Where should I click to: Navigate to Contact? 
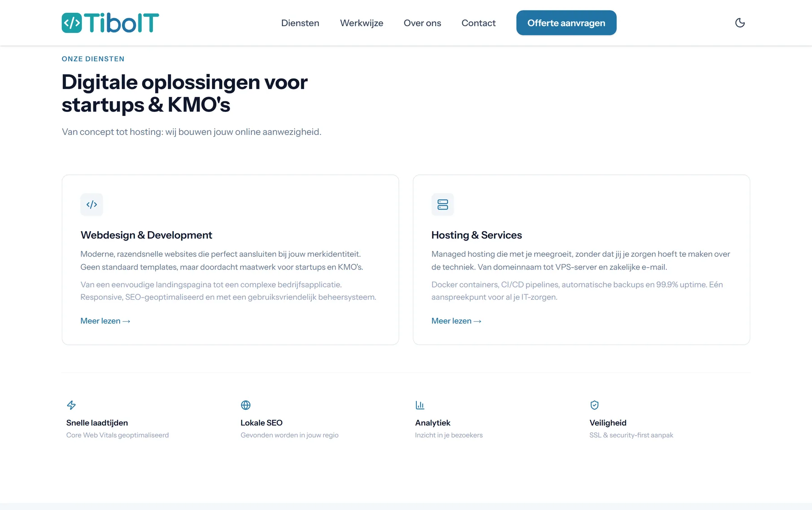[x=478, y=23]
